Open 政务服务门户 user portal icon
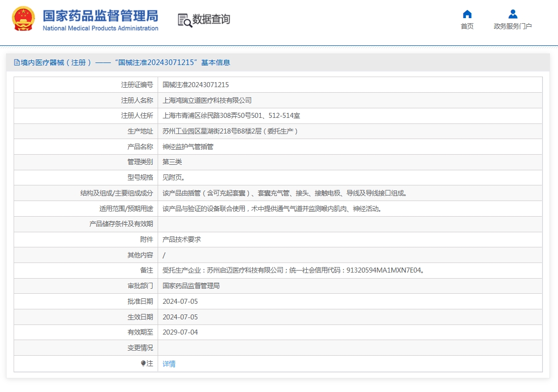 click(513, 14)
